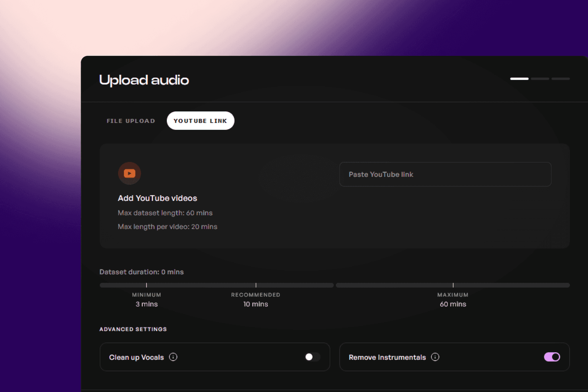The image size is (588, 392).
Task: Switch to the File Upload tab
Action: tap(131, 121)
